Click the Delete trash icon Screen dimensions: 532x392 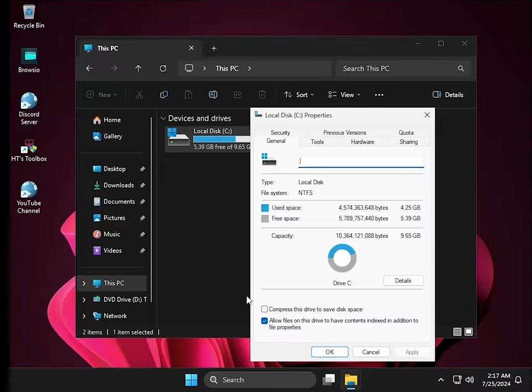(262, 94)
